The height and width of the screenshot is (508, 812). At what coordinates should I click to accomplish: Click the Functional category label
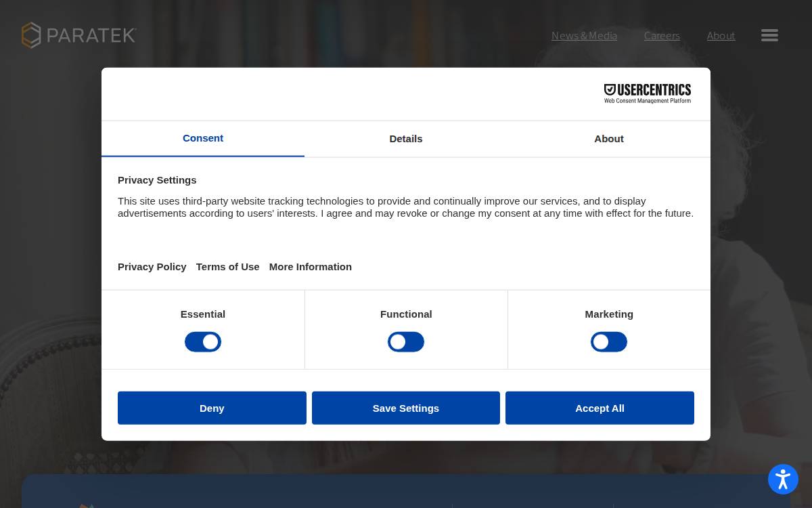pyautogui.click(x=406, y=314)
